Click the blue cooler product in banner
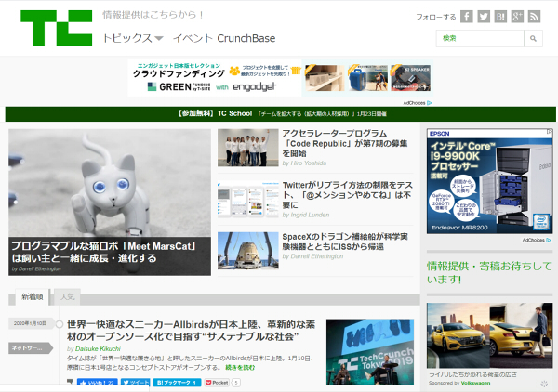558x392 pixels. pos(367,77)
